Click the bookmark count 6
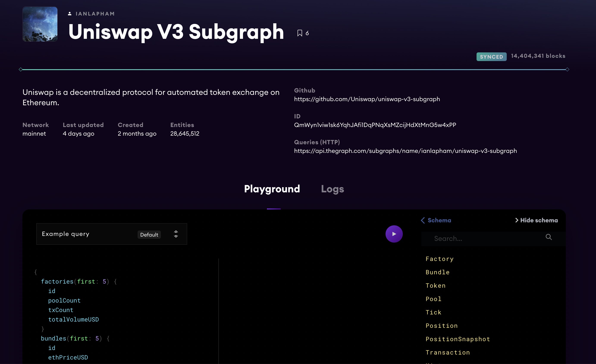The image size is (596, 364). tap(307, 33)
